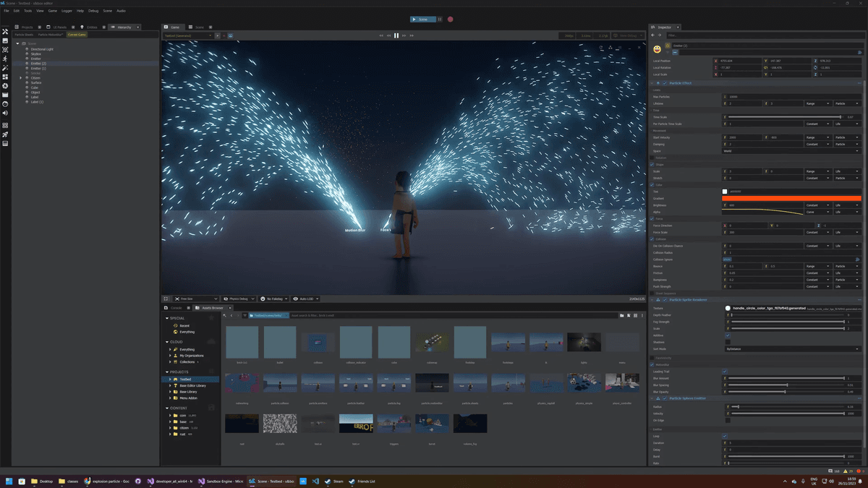Open the Debug menu
The image size is (868, 488).
[x=93, y=11]
